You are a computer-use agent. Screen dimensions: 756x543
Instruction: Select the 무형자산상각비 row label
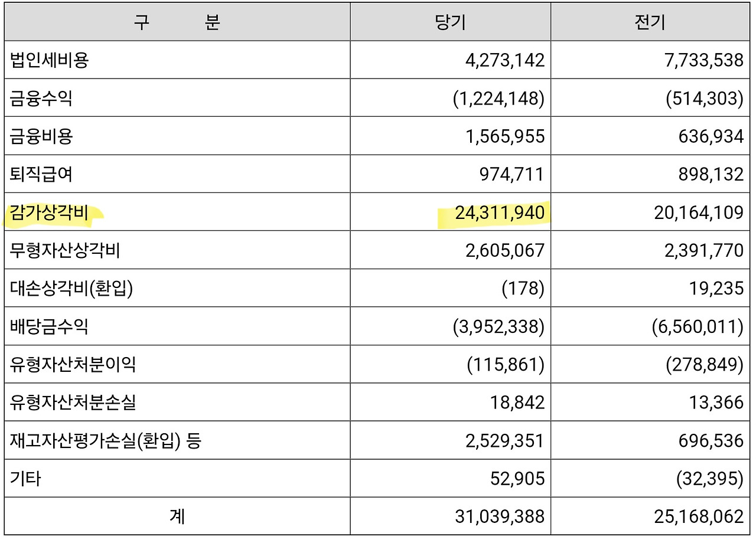tap(66, 250)
